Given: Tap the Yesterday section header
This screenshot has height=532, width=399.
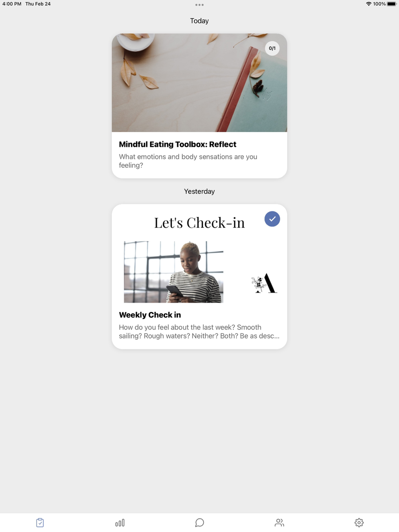Looking at the screenshot, I should (x=199, y=191).
